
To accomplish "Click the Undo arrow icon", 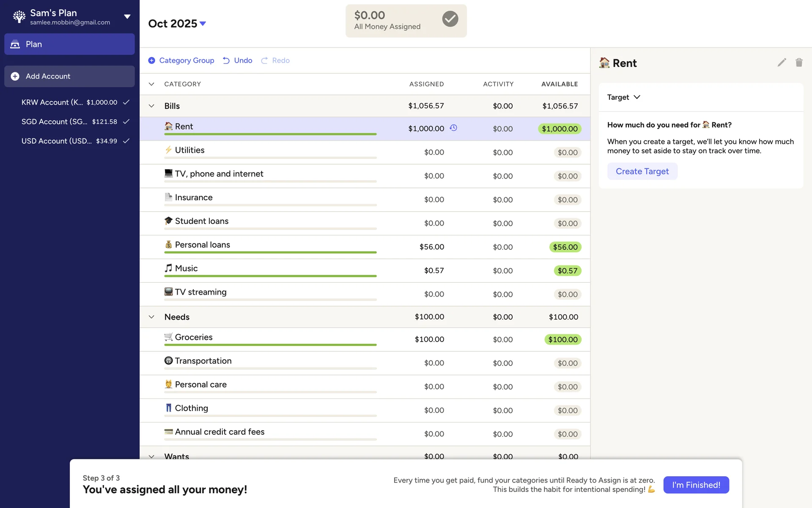I will coord(226,61).
